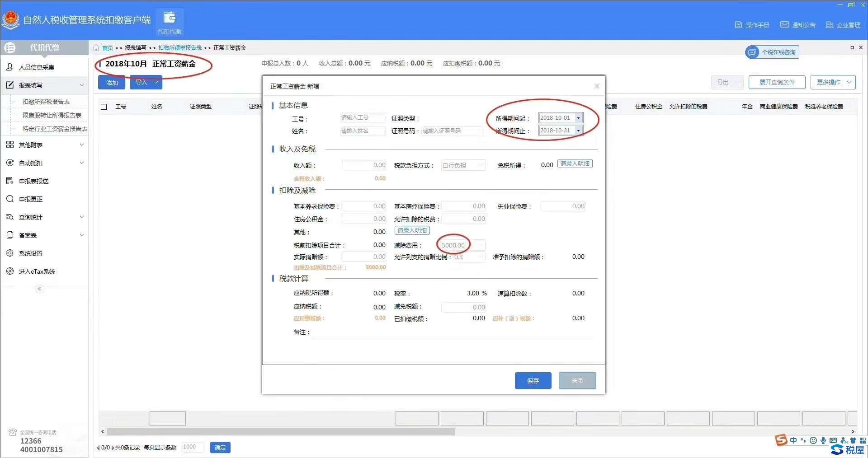Click the 基本养老保险费 input field
The width and height of the screenshot is (868, 458).
tap(364, 206)
